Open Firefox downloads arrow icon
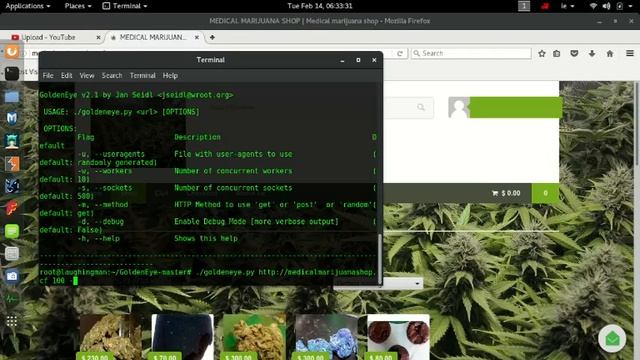This screenshot has width=640, height=360. point(592,53)
